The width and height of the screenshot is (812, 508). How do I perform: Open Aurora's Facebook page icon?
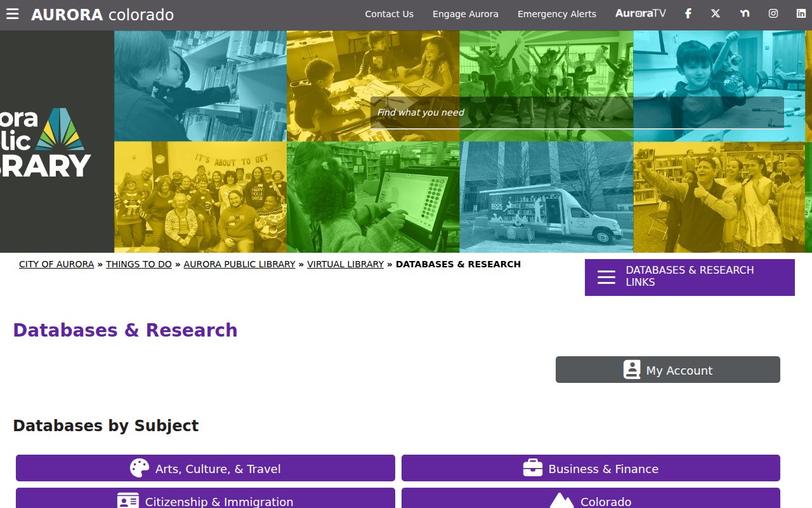pyautogui.click(x=688, y=13)
